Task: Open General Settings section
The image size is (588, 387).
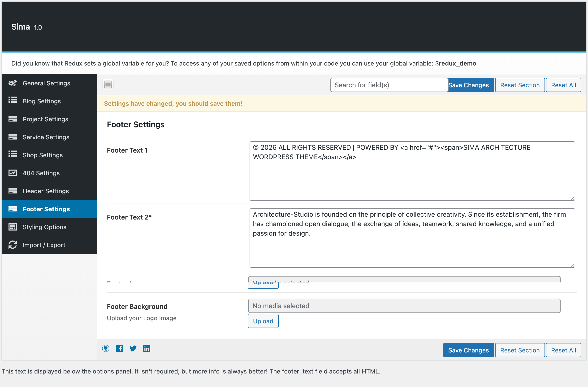Action: [49, 83]
